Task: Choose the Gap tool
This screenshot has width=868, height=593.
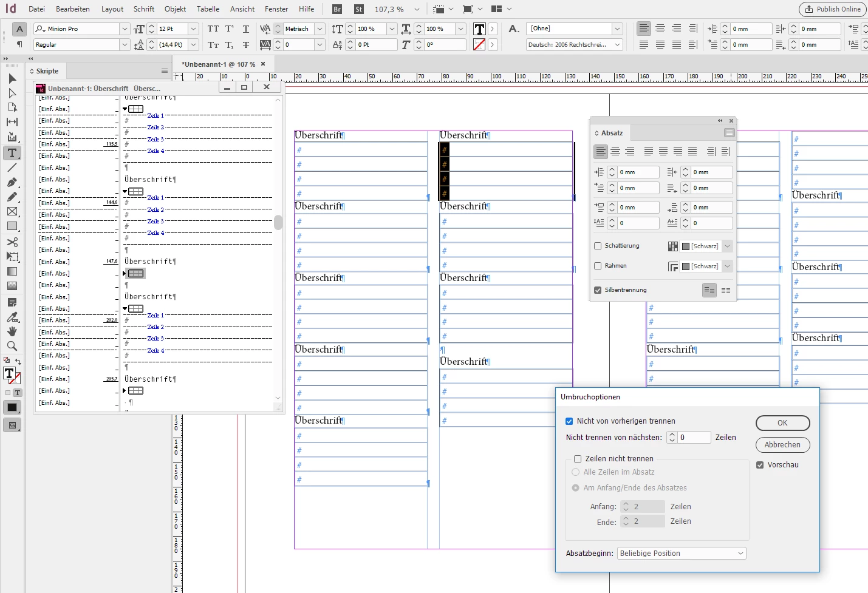Action: tap(12, 122)
